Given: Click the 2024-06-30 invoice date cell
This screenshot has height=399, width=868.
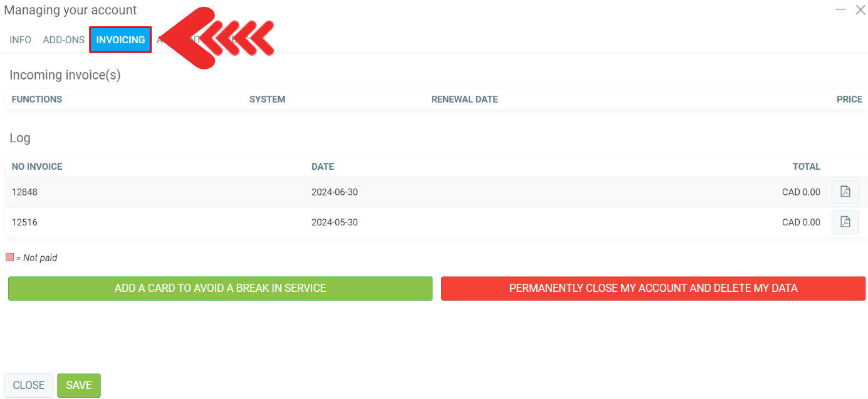Looking at the screenshot, I should 335,192.
